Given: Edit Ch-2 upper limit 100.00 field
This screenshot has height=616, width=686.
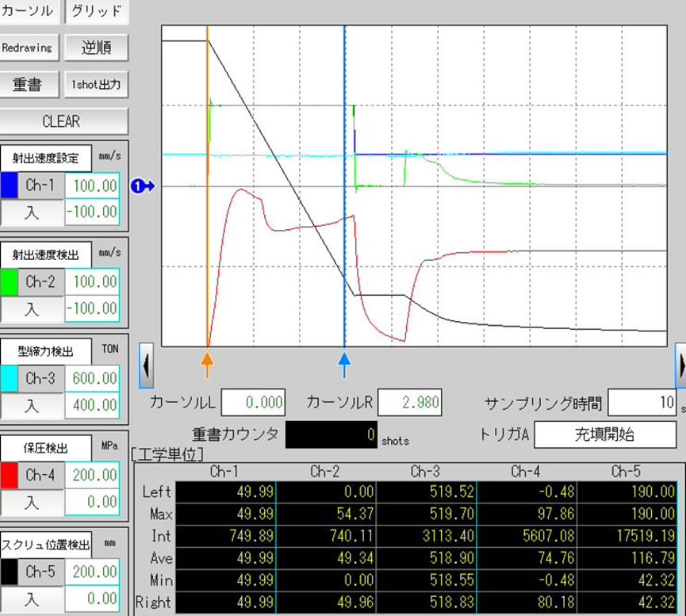Looking at the screenshot, I should pos(92,281).
